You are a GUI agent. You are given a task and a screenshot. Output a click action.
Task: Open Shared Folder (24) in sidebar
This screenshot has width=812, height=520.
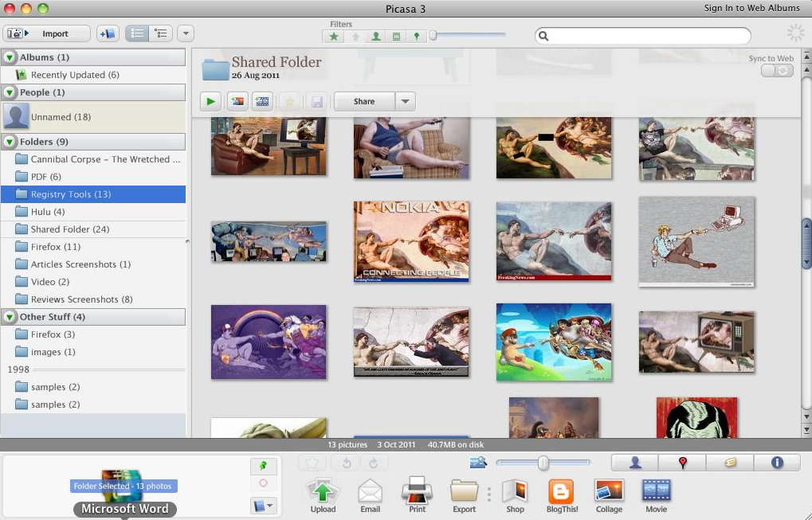tap(93, 229)
